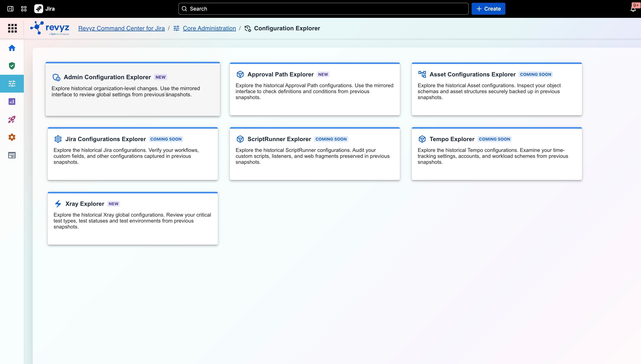Select the purple bar chart sidebar icon
641x364 pixels.
pos(12,102)
